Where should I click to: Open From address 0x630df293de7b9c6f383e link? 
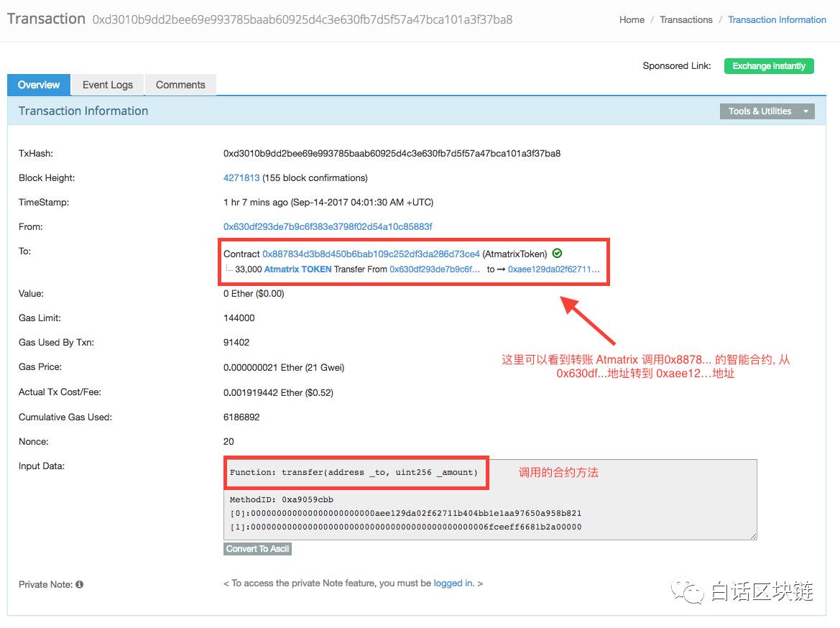(x=328, y=226)
